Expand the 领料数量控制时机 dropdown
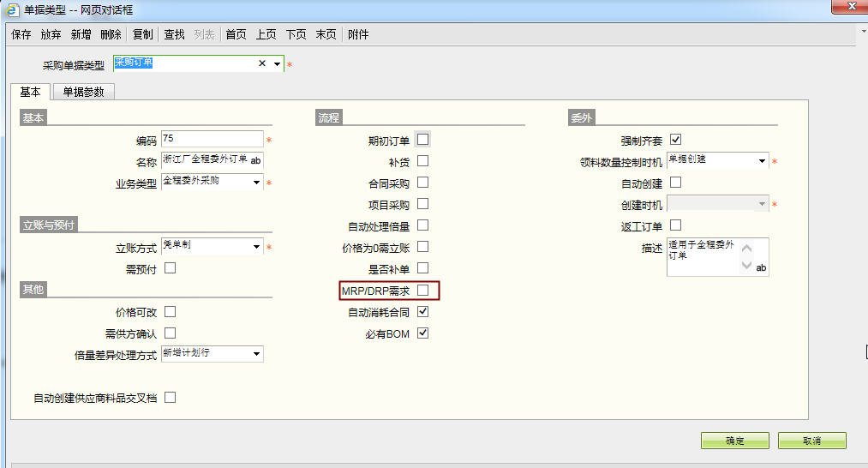The width and height of the screenshot is (868, 468). tap(762, 161)
